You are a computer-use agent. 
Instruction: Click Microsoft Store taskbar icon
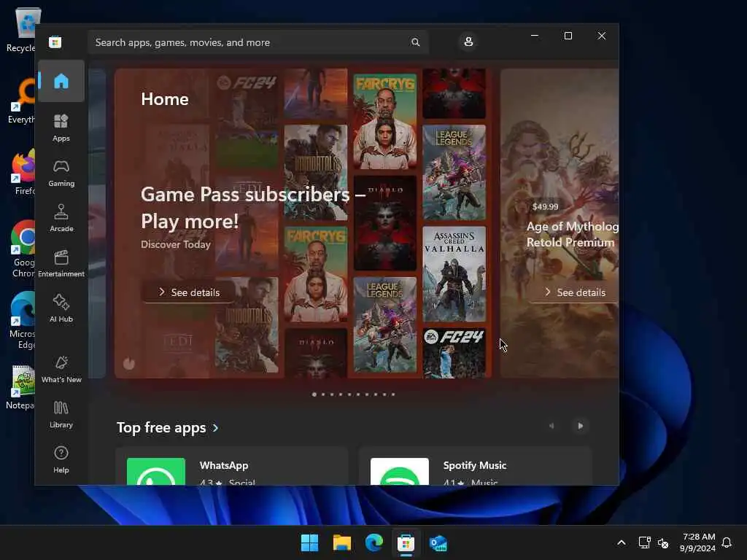coord(406,542)
